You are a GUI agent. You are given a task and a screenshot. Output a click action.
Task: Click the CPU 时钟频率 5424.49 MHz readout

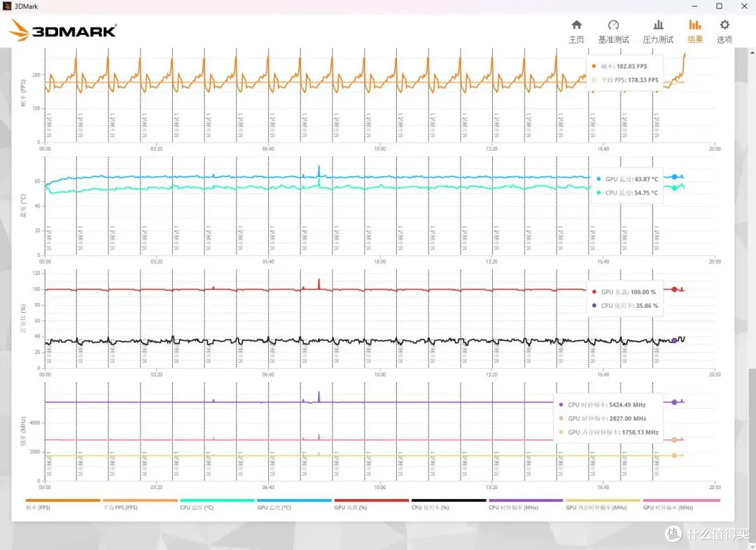(607, 405)
